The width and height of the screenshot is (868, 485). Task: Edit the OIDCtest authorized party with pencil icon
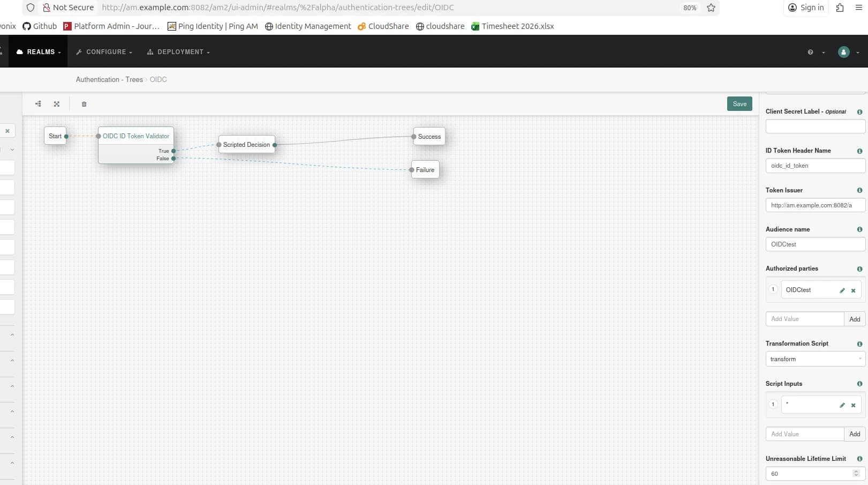pos(842,290)
